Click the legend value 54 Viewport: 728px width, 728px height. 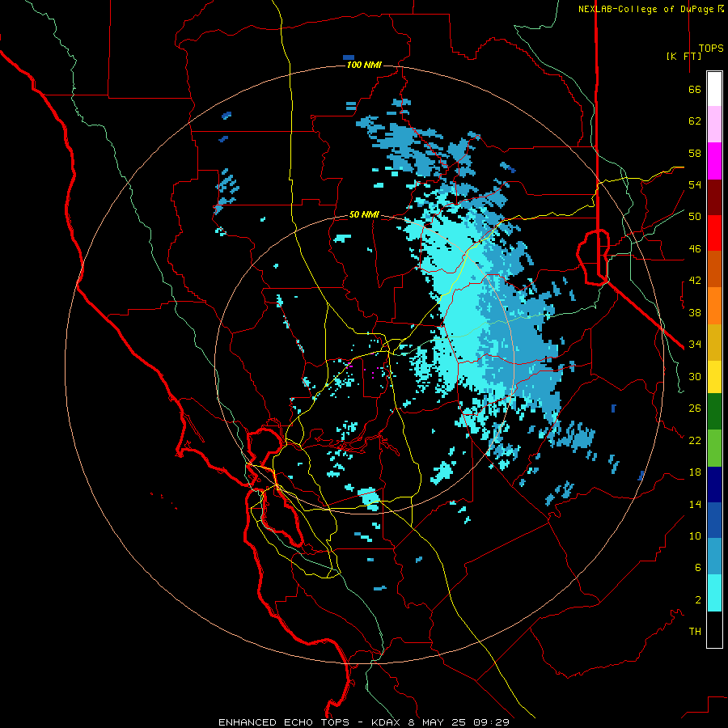[x=695, y=184]
